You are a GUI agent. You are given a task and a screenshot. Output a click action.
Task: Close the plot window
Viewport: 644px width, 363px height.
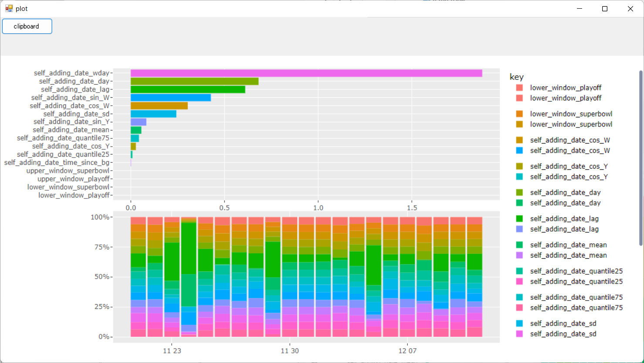tap(630, 9)
